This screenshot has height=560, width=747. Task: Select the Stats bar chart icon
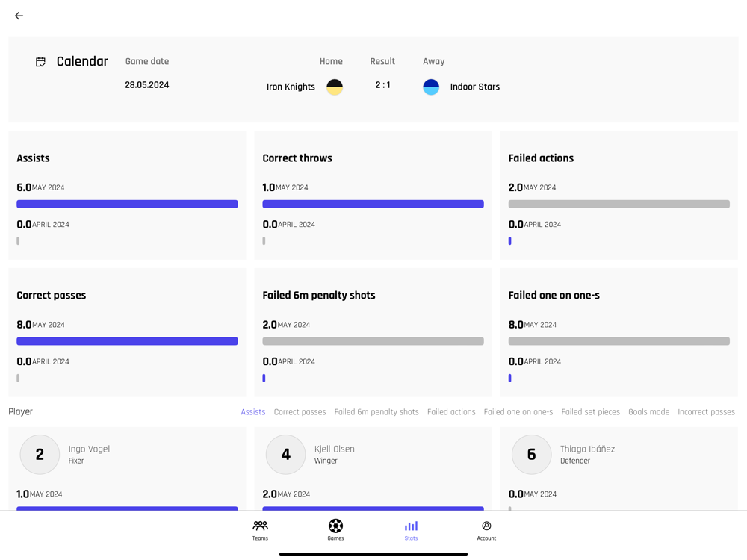coord(411,526)
